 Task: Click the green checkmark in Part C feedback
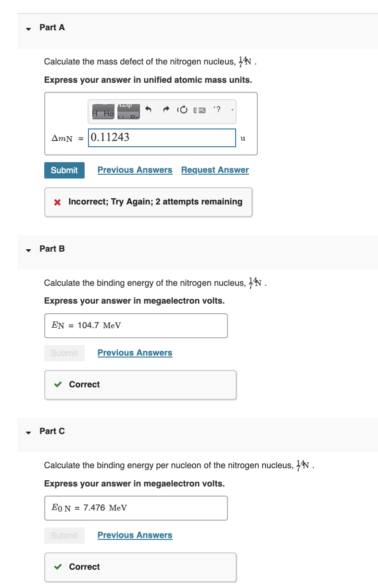click(59, 567)
